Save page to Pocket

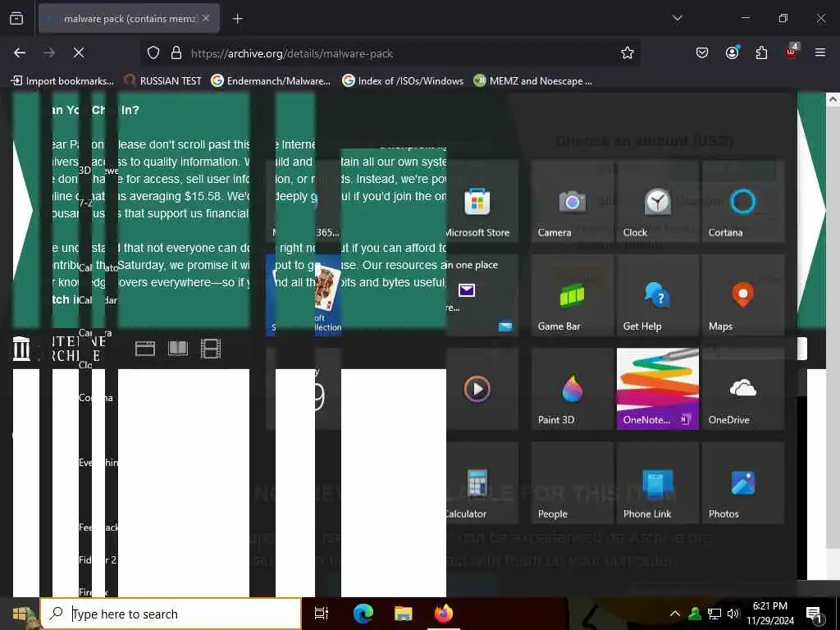tap(702, 52)
